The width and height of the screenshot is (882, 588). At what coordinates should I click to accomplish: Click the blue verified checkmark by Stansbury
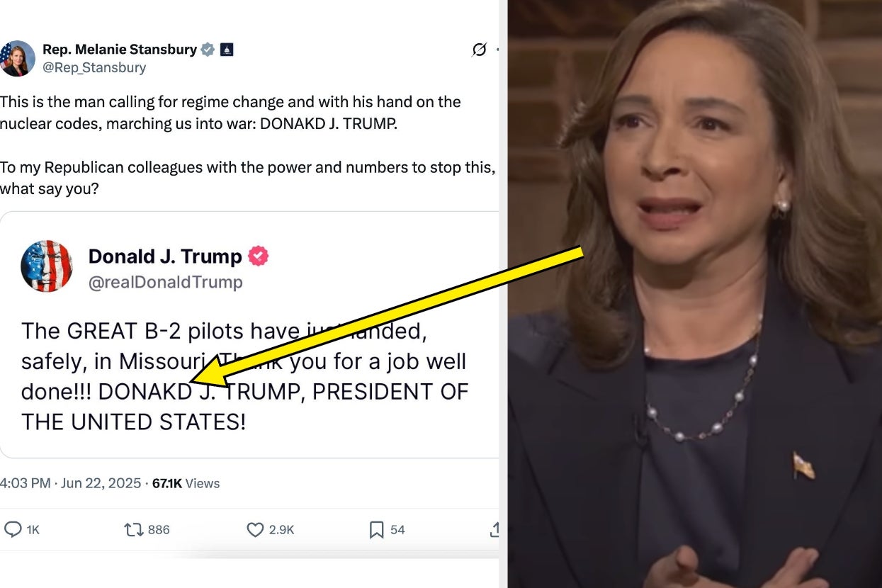pyautogui.click(x=208, y=50)
